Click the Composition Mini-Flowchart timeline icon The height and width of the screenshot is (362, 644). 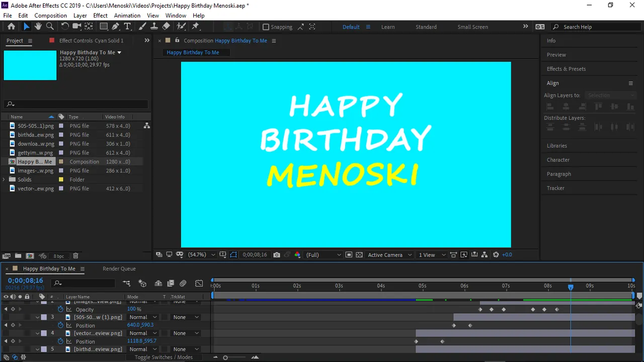pos(126,284)
